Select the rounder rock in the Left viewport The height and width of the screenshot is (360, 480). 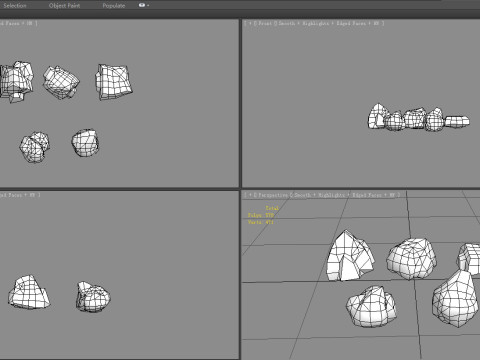tap(93, 297)
